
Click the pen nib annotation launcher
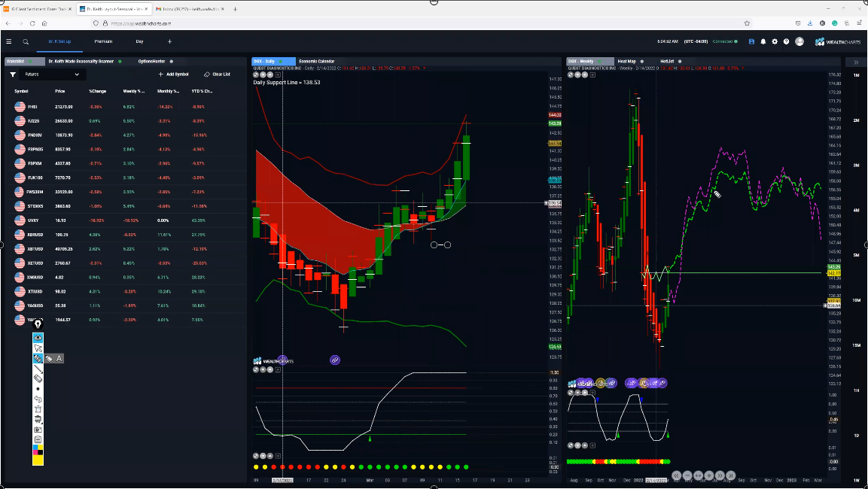coord(38,325)
